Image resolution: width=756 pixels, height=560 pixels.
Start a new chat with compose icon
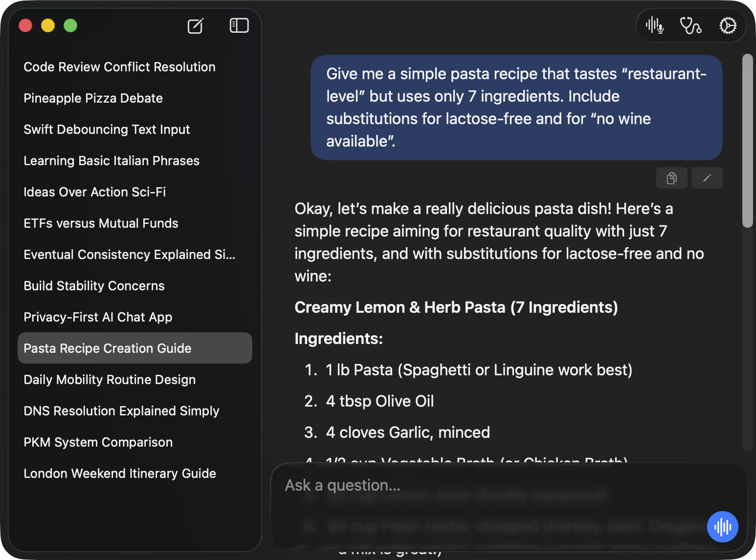196,26
